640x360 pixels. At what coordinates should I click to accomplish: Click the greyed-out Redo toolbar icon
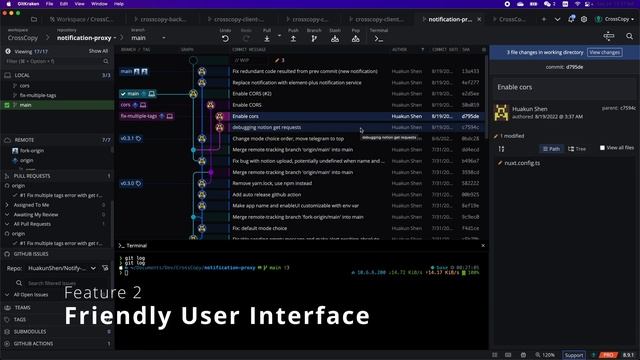coord(246,38)
